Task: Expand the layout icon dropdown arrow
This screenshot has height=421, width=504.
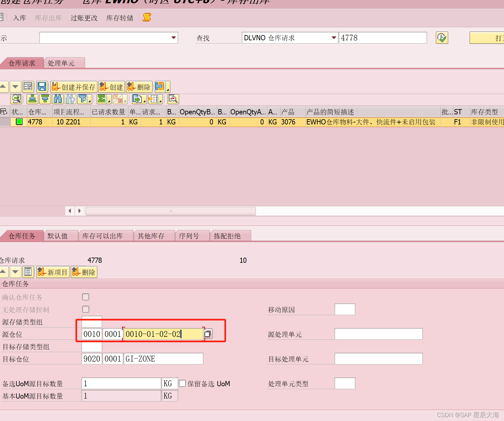Action: [x=160, y=101]
